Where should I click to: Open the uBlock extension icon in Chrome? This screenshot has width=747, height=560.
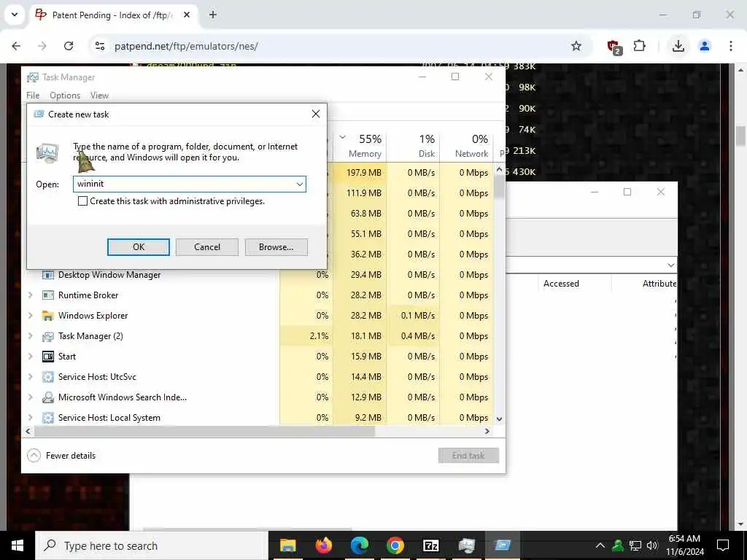point(614,47)
